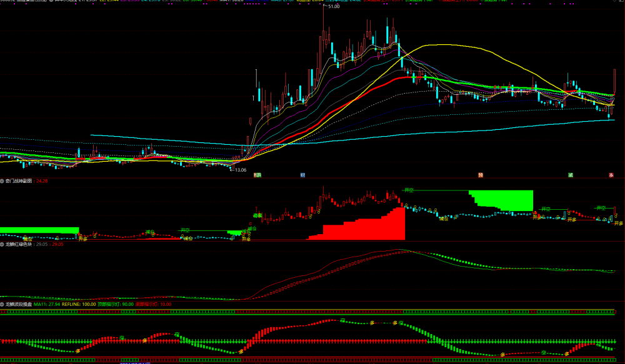Click the red 29.05 indicator value

point(57,244)
